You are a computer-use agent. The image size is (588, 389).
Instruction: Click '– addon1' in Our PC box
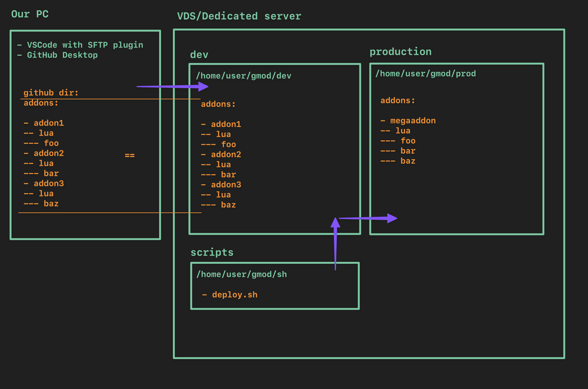coord(44,123)
